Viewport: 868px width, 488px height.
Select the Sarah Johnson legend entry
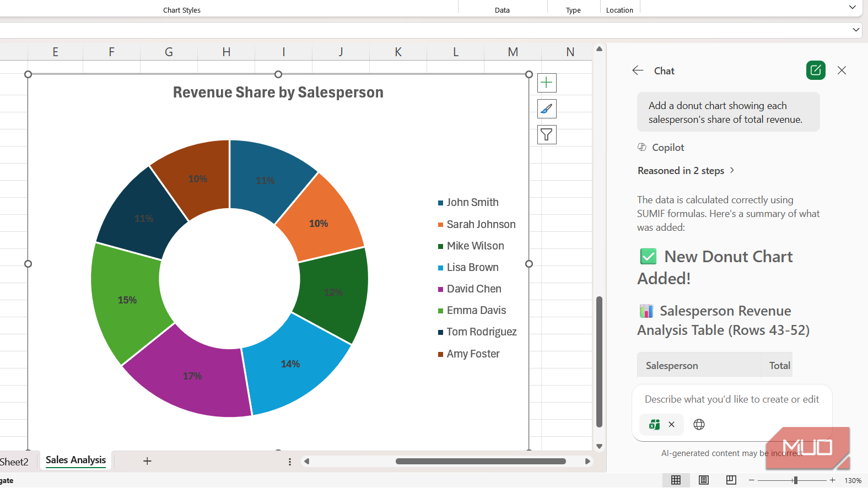[x=477, y=225]
